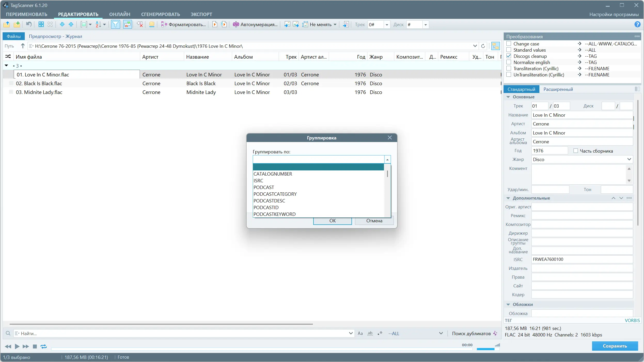Click the shuffle icon in column header

click(x=8, y=57)
